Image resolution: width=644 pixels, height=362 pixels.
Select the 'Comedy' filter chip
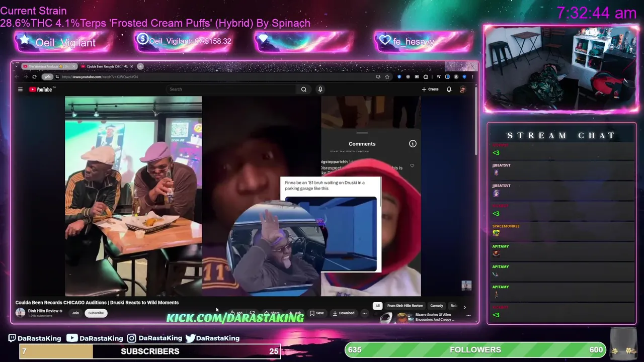(437, 306)
